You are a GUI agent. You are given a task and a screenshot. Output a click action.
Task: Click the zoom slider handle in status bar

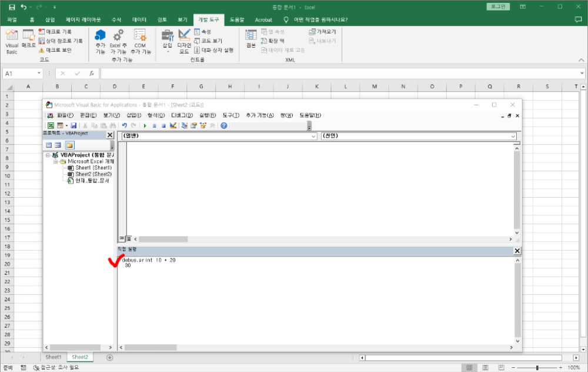click(537, 367)
